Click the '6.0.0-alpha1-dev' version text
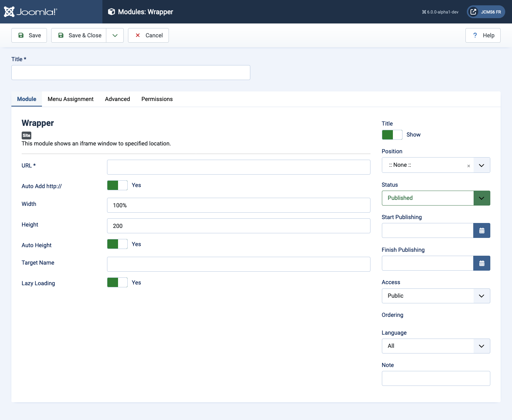Image resolution: width=512 pixels, height=420 pixels. point(443,12)
